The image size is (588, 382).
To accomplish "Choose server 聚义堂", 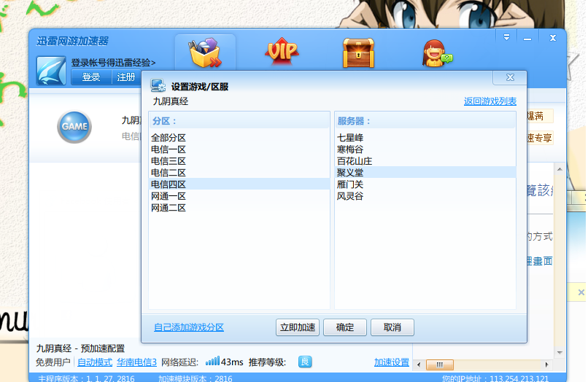I will (x=350, y=173).
